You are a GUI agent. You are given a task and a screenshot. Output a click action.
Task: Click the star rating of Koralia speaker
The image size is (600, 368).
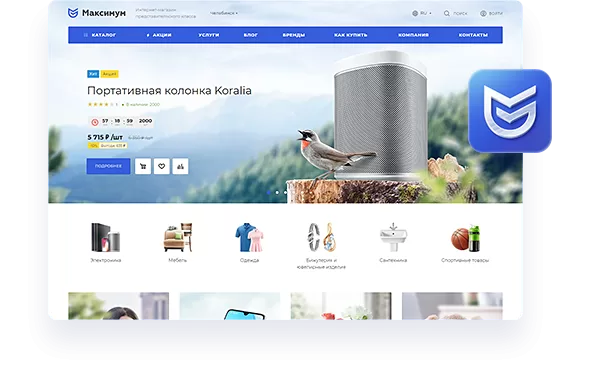pos(100,104)
